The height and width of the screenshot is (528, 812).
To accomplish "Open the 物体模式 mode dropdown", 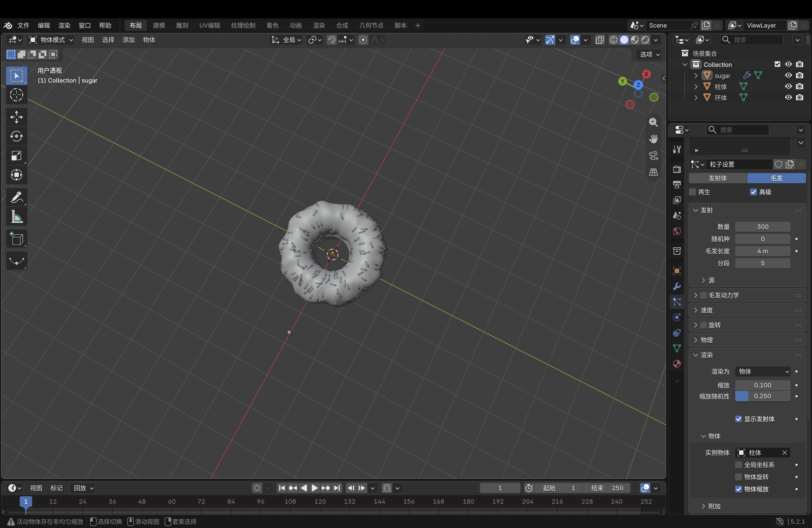I will (x=51, y=40).
